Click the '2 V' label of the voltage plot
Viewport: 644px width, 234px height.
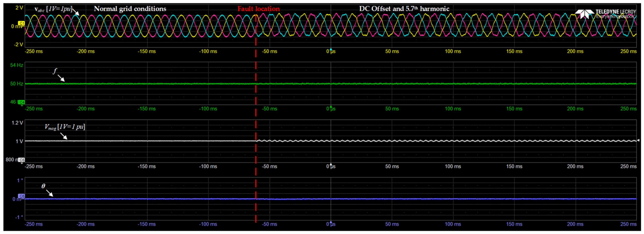19,8
